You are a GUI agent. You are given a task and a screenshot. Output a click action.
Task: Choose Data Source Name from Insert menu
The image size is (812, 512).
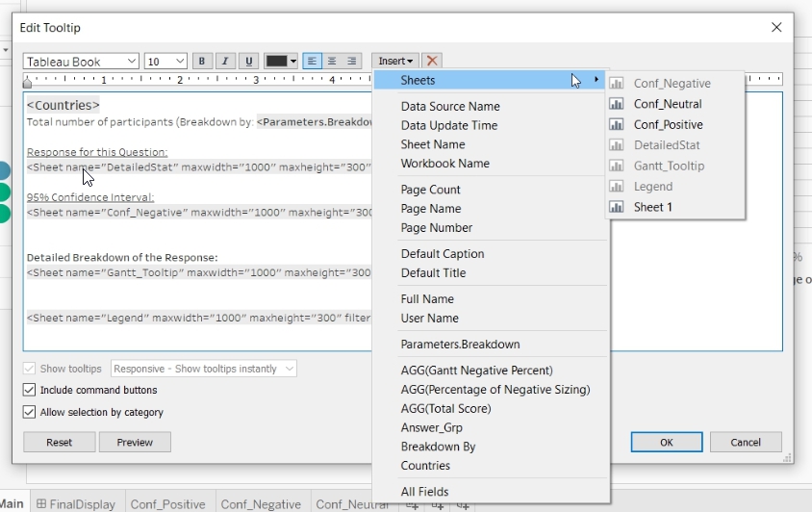click(x=450, y=107)
